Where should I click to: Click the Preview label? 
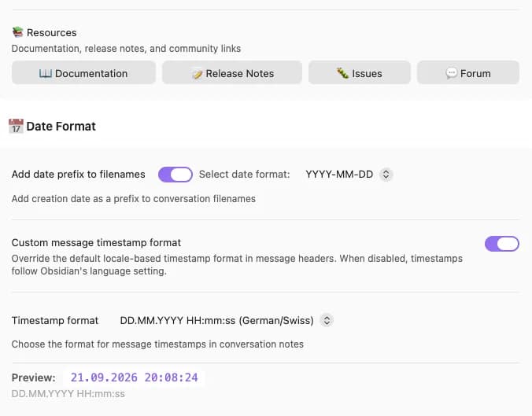[x=34, y=377]
